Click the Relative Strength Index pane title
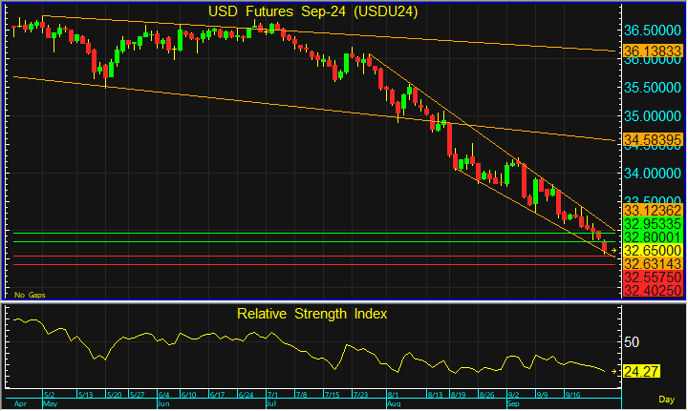The height and width of the screenshot is (411, 688). [x=312, y=313]
